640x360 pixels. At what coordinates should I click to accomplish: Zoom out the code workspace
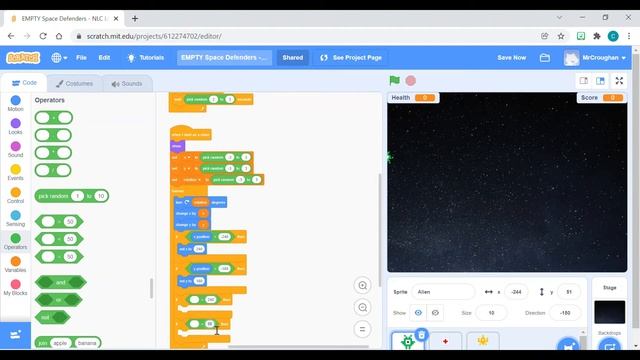362,307
